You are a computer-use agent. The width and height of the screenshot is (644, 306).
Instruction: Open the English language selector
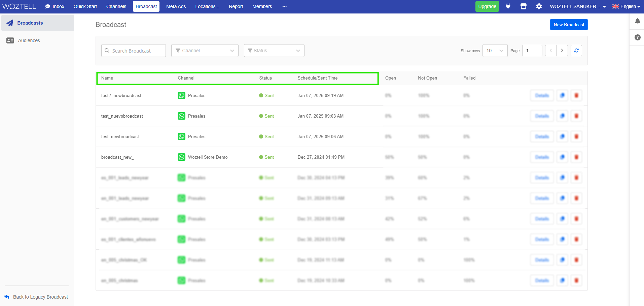point(626,6)
